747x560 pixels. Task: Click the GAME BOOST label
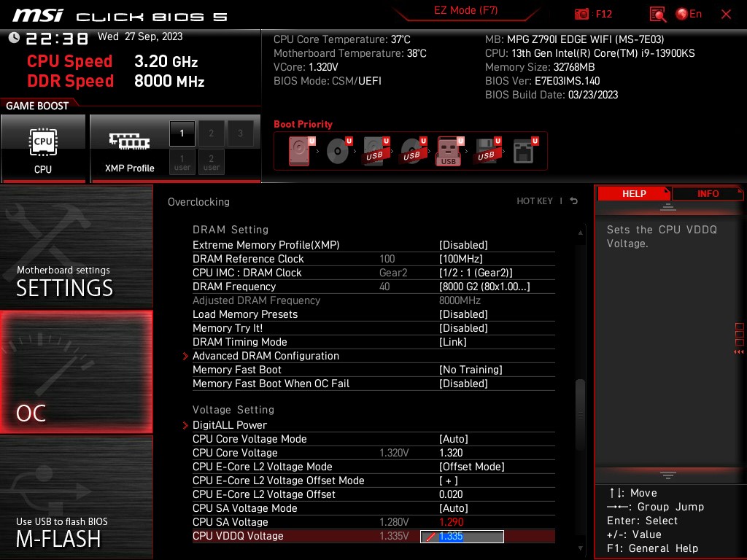pyautogui.click(x=37, y=106)
